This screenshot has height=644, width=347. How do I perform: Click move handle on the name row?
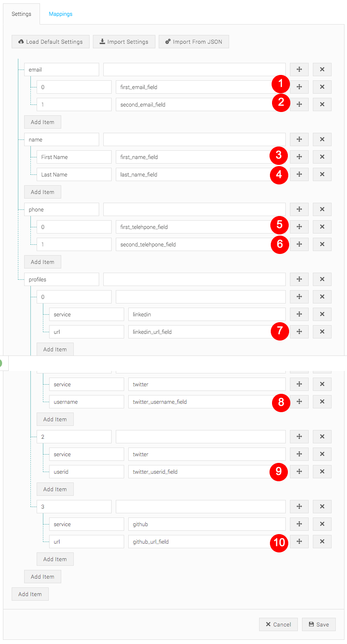point(299,139)
